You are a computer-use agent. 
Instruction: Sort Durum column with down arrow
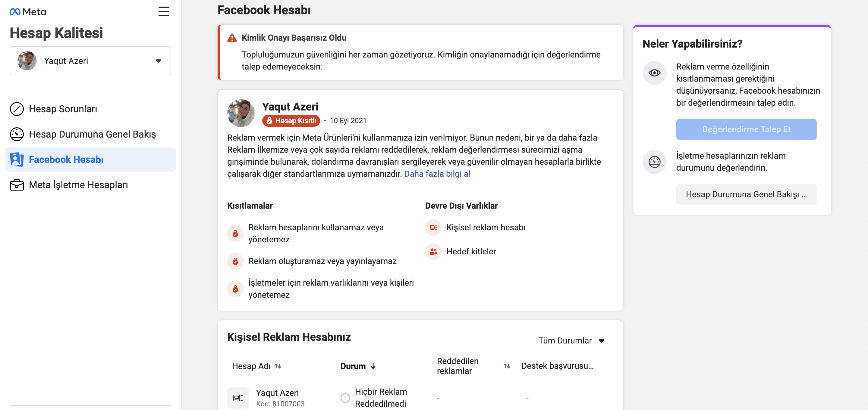[x=373, y=366]
